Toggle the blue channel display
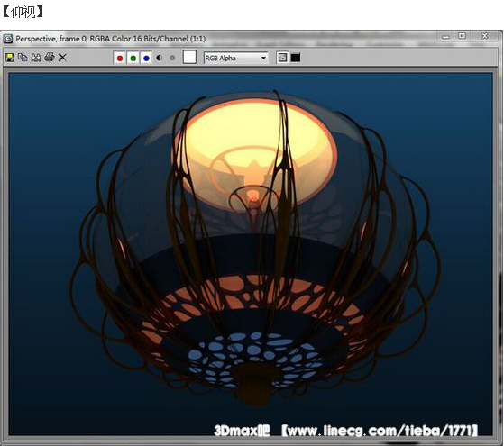Image resolution: width=504 pixels, height=446 pixels. pos(146,59)
